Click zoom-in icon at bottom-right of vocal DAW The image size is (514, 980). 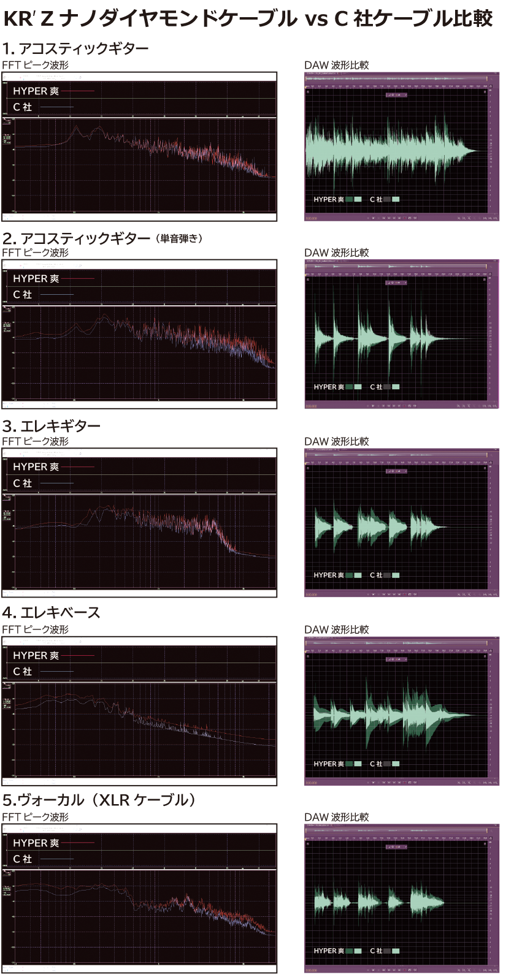[x=460, y=969]
